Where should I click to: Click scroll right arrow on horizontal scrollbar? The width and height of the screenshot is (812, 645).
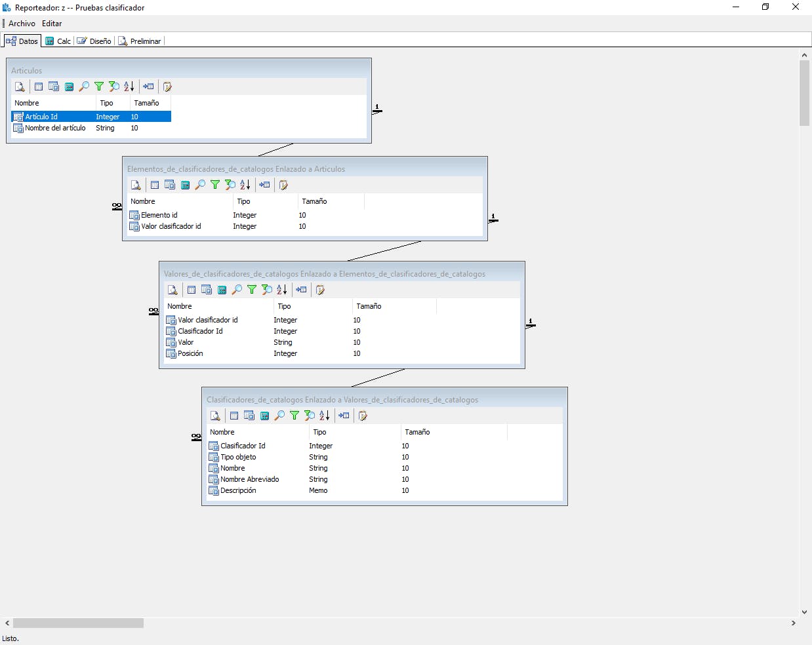[x=793, y=623]
